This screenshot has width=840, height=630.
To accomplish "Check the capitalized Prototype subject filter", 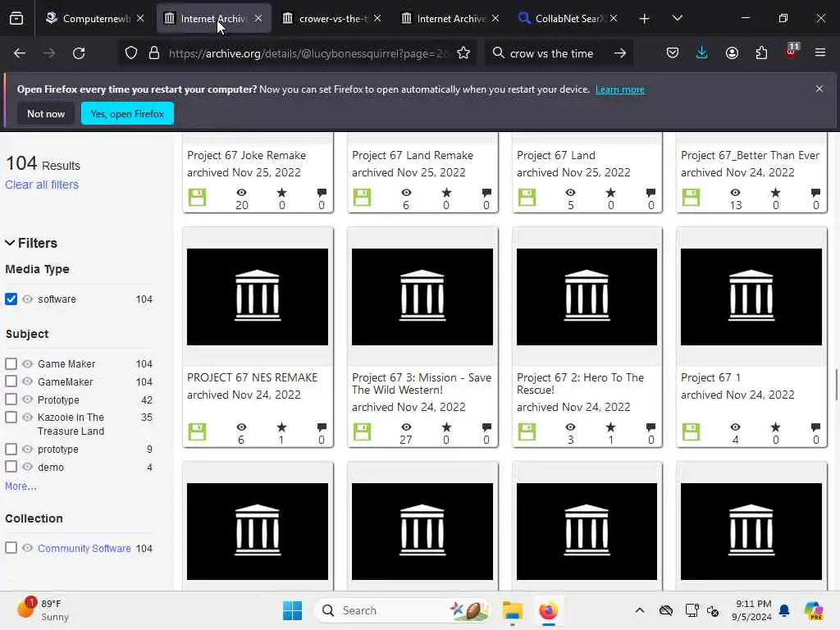I will (x=11, y=399).
